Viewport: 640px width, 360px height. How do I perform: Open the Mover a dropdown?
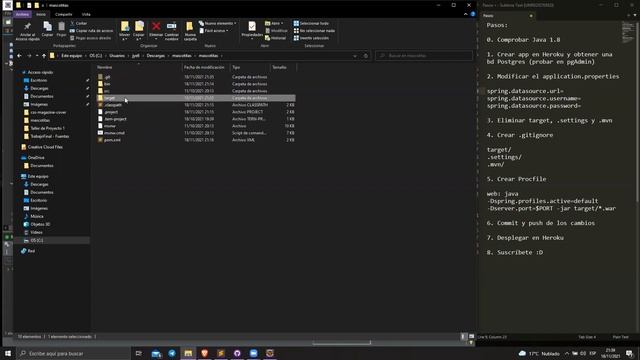[124, 31]
